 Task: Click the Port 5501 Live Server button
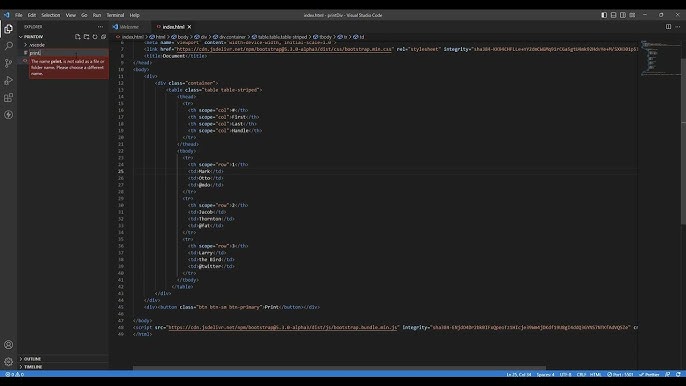click(x=620, y=375)
